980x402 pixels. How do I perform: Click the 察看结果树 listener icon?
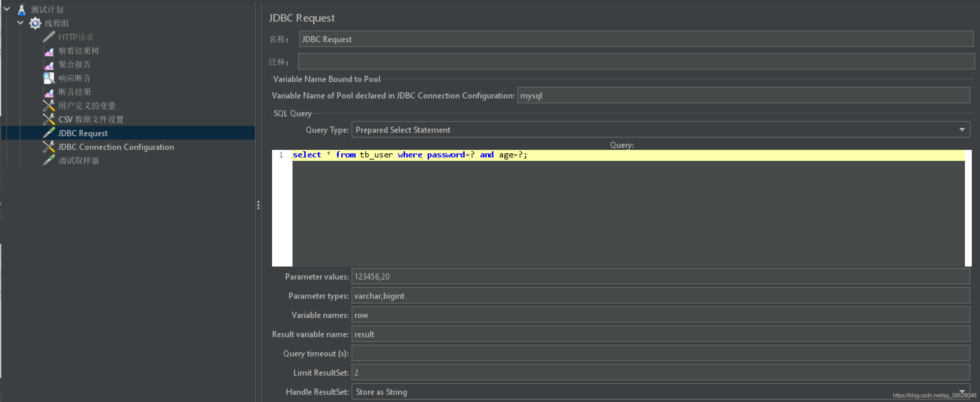(49, 51)
